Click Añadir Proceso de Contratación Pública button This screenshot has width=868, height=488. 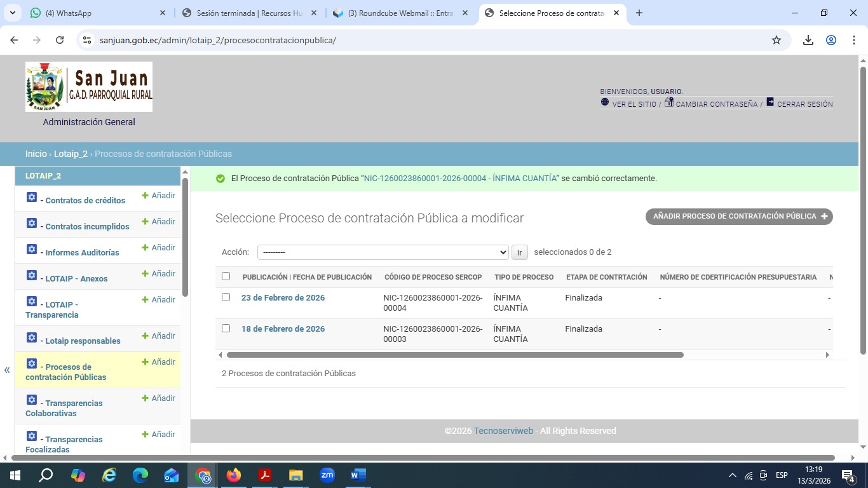click(x=739, y=217)
